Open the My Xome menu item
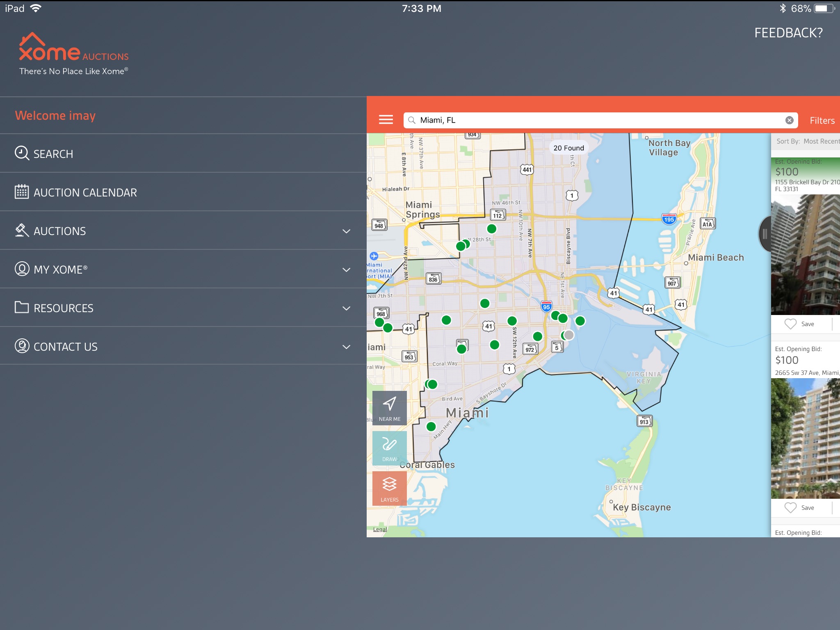Image resolution: width=840 pixels, height=630 pixels. coord(183,269)
